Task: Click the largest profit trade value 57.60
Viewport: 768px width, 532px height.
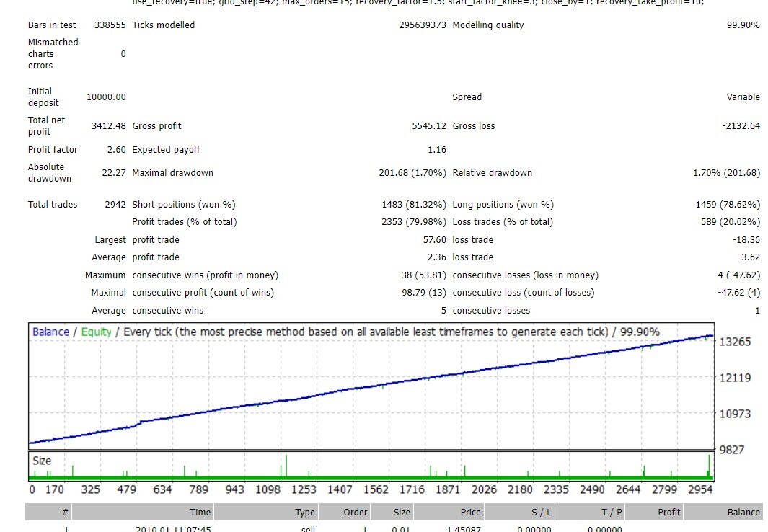Action: tap(434, 240)
